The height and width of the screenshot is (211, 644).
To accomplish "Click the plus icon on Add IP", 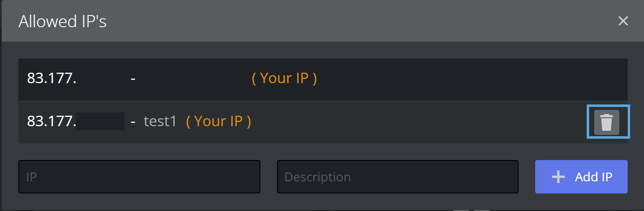I will [x=558, y=177].
